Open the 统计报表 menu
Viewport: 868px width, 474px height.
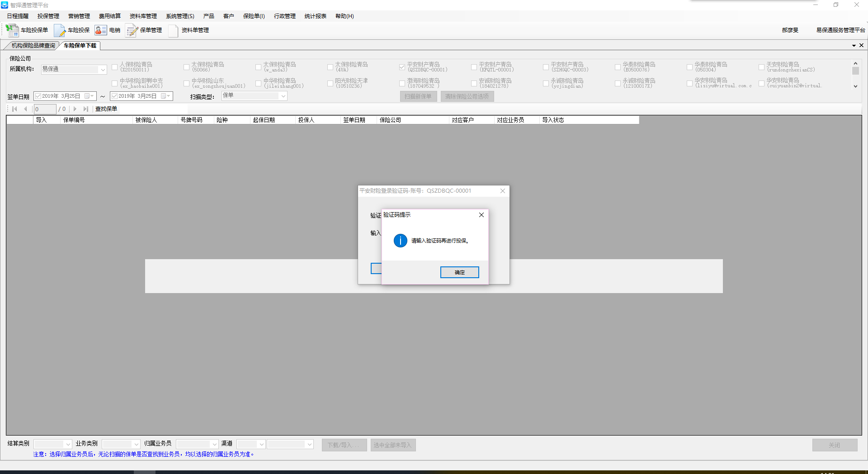click(x=316, y=16)
